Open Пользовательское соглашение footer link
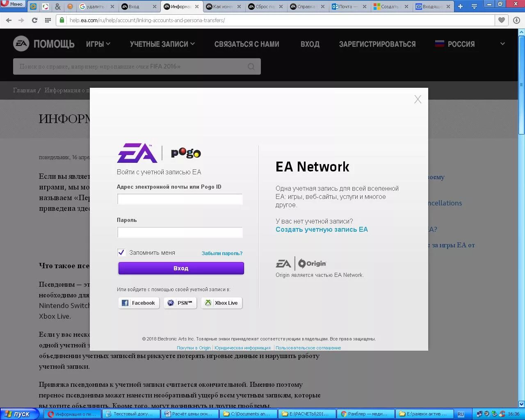Screen dimensions: 525x420 (308, 348)
